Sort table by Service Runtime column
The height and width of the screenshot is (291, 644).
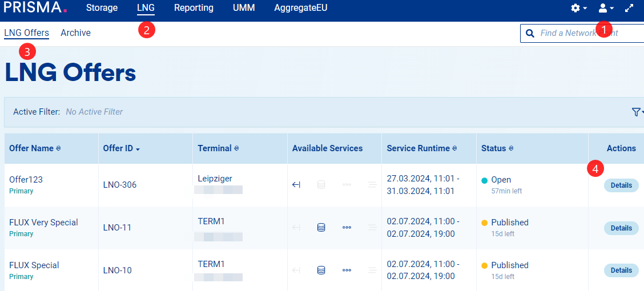[x=421, y=148]
